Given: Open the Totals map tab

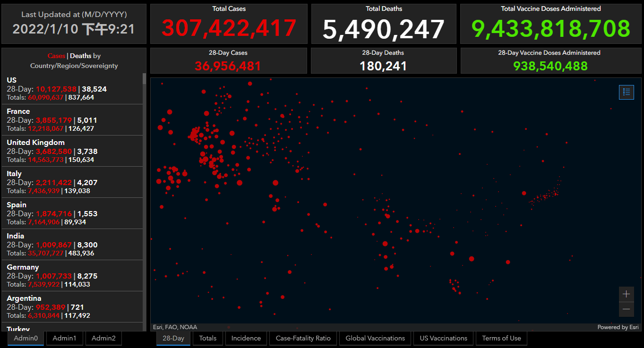Looking at the screenshot, I should coord(207,338).
